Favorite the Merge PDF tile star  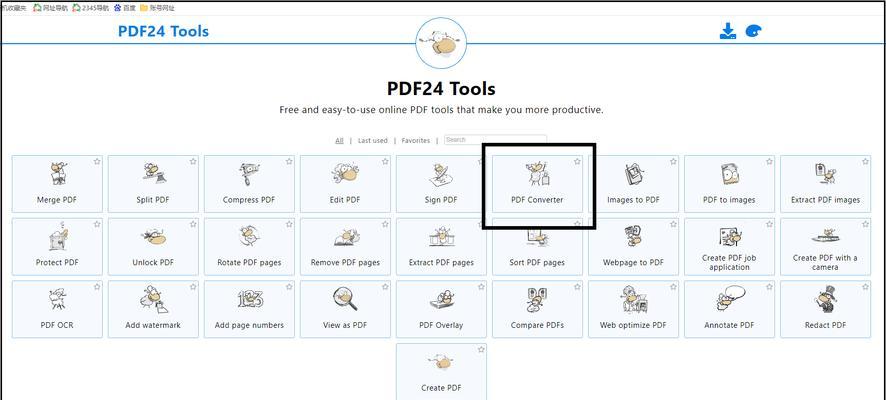tap(97, 162)
